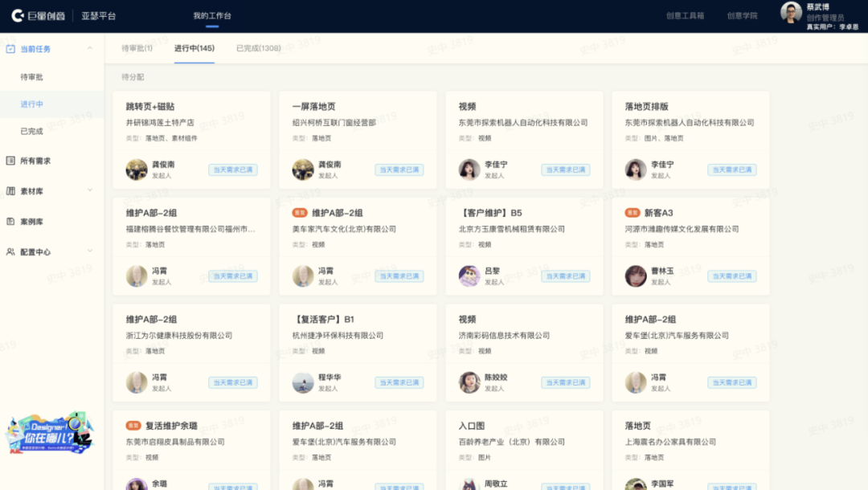Click 当天需求已满 on 跳转页+磁贴 card
868x490 pixels.
233,169
